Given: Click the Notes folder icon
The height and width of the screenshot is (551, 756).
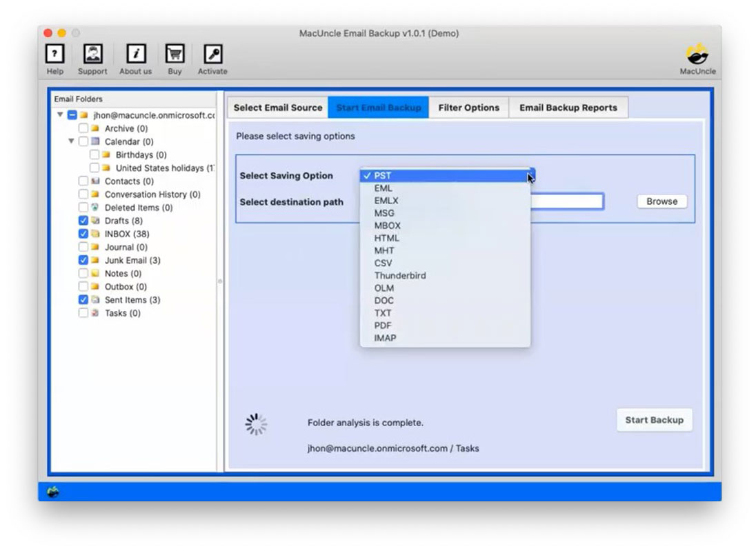Looking at the screenshot, I should coord(95,273).
